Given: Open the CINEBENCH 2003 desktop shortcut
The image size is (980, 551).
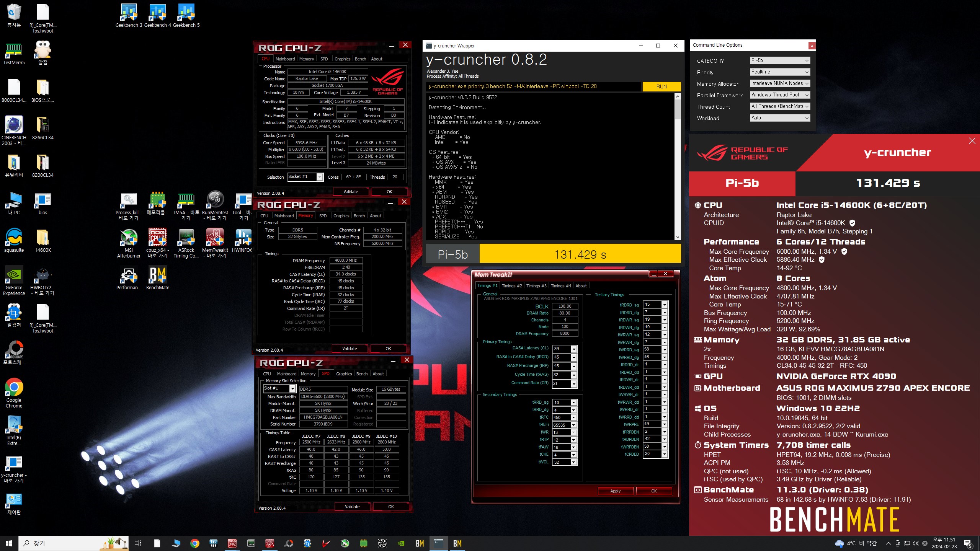Looking at the screenshot, I should [x=14, y=130].
